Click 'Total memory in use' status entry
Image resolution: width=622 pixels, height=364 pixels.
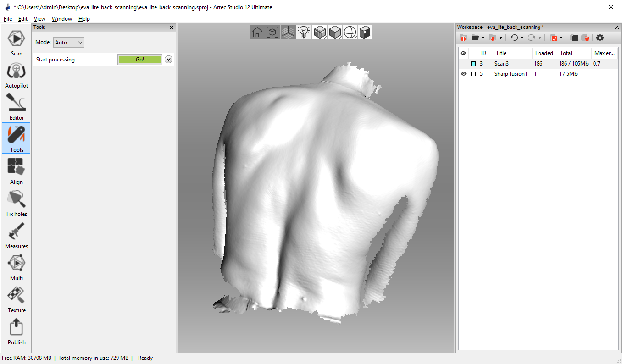93,358
